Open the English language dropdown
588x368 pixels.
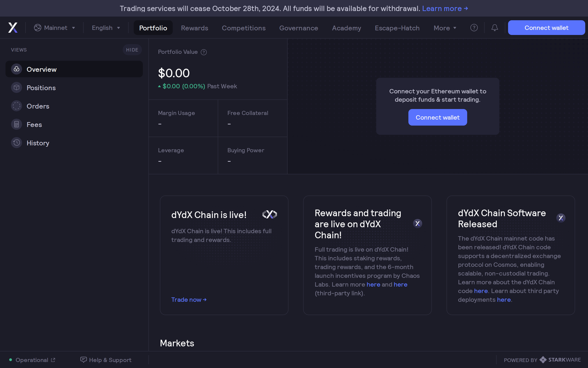click(106, 28)
